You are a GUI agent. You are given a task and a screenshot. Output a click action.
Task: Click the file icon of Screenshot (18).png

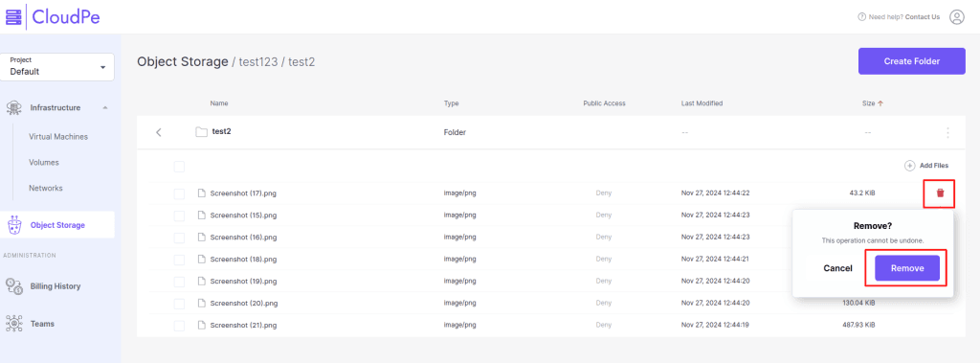202,259
